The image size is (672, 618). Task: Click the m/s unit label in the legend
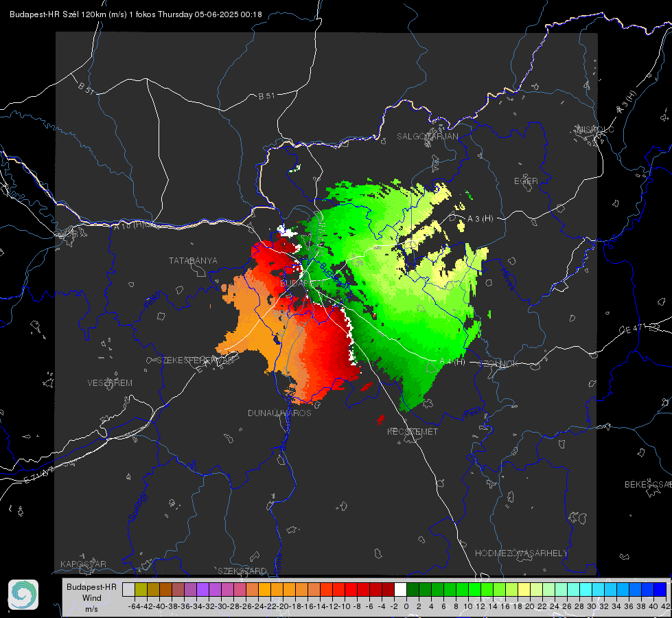[92, 609]
